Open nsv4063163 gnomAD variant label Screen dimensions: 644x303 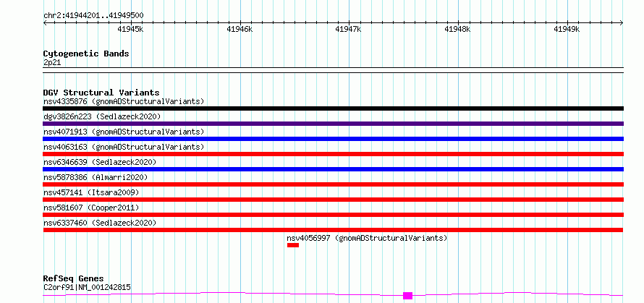click(124, 147)
